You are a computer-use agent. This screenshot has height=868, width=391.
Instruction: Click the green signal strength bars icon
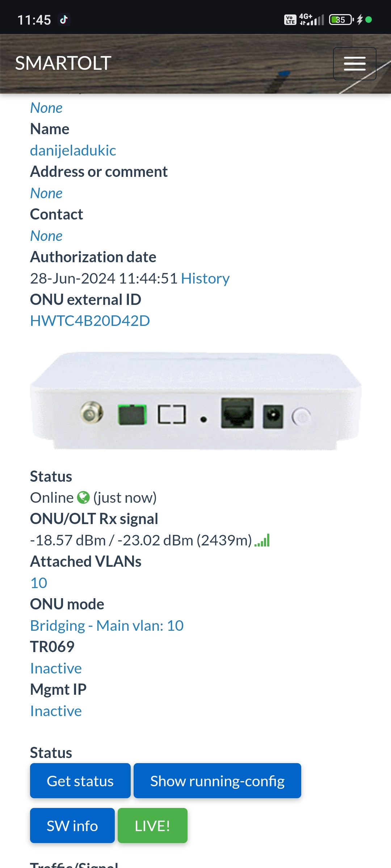point(262,540)
